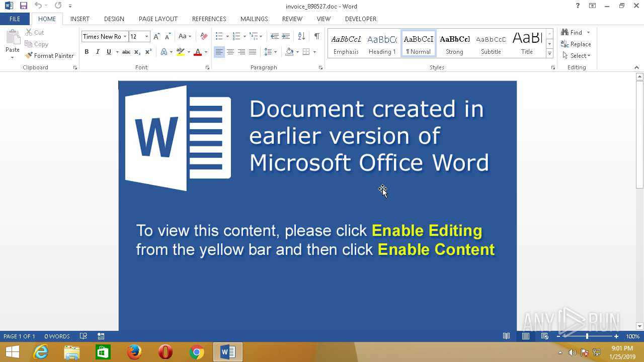Open the font size dropdown
644x362 pixels.
(146, 36)
